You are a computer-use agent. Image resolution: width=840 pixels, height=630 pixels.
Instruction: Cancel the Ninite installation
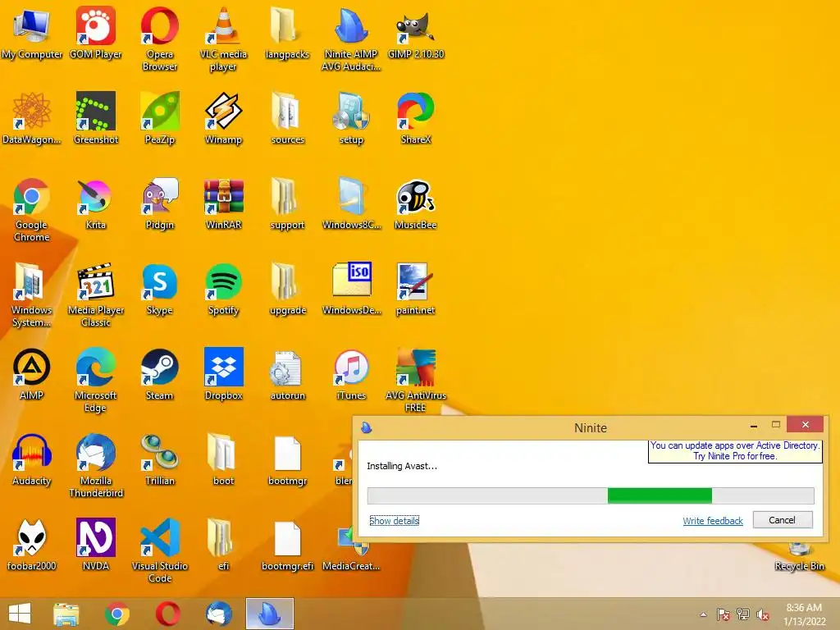(x=783, y=519)
